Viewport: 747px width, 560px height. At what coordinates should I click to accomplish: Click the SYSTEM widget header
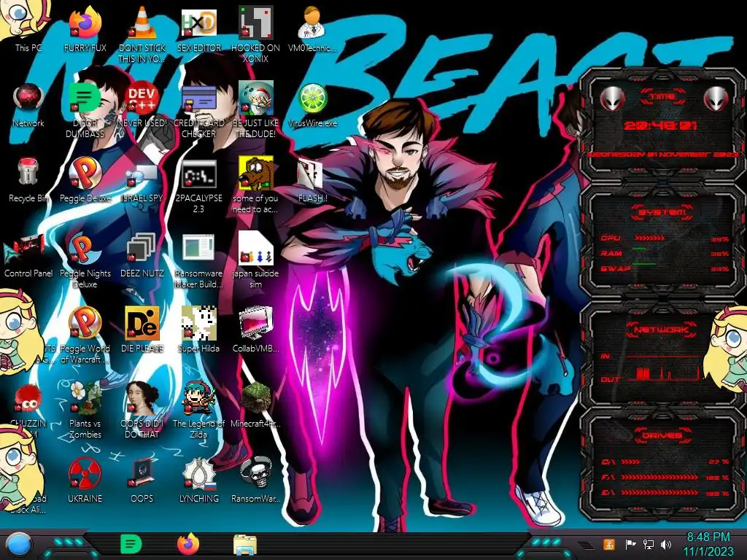[x=662, y=211]
